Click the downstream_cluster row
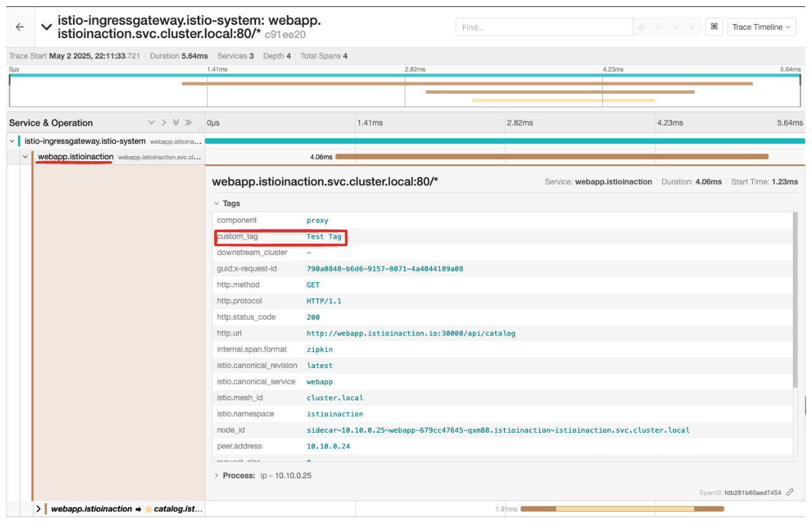This screenshot has height=531, width=812. (x=503, y=252)
